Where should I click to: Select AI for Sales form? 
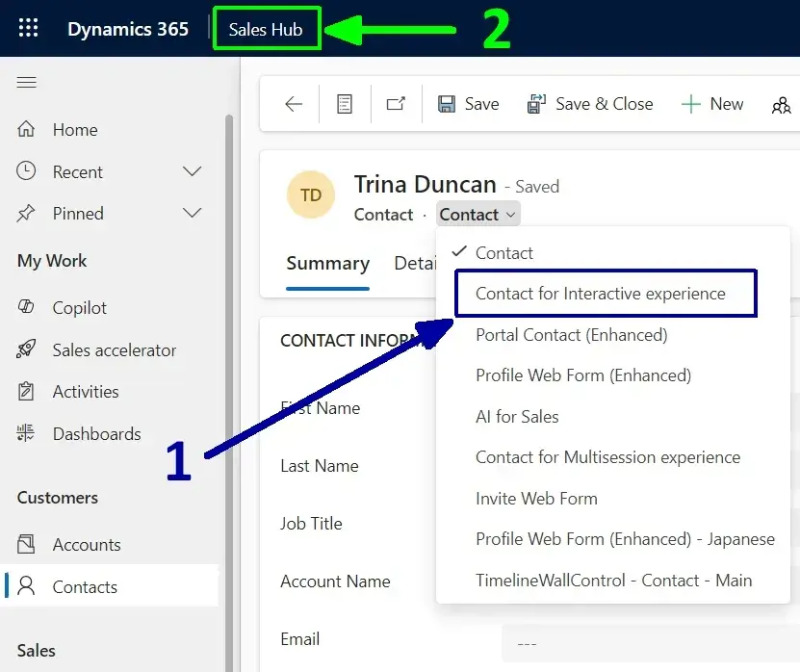click(517, 416)
